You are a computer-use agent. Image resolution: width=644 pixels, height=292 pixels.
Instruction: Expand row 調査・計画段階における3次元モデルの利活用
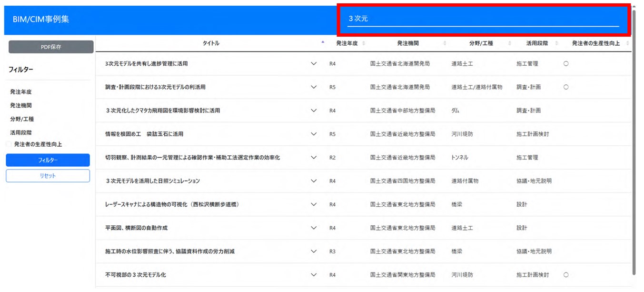tap(314, 87)
